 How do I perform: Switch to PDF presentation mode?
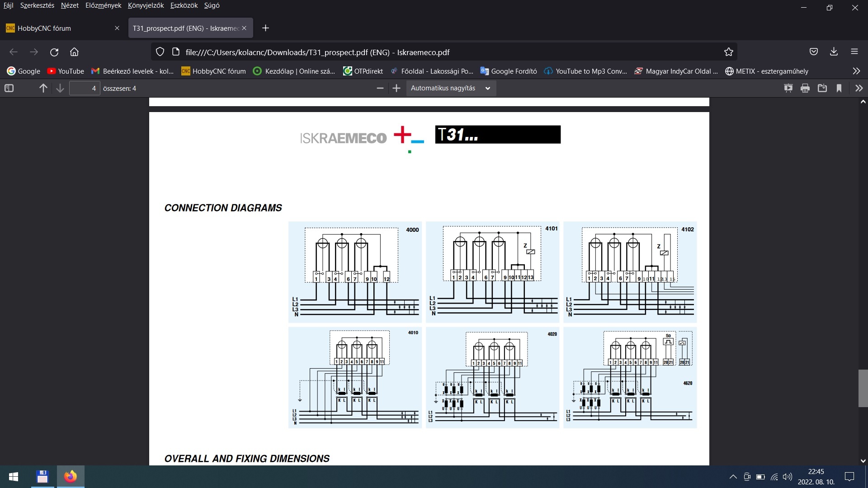(788, 88)
